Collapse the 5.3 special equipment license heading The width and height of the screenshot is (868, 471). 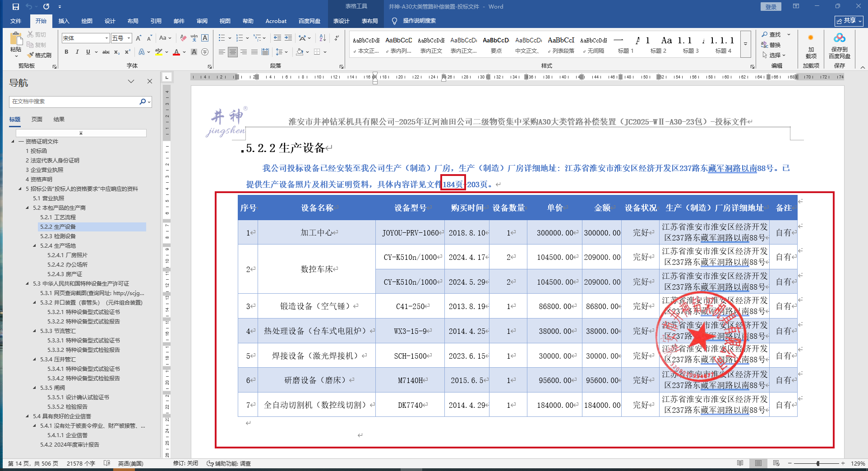tap(28, 284)
